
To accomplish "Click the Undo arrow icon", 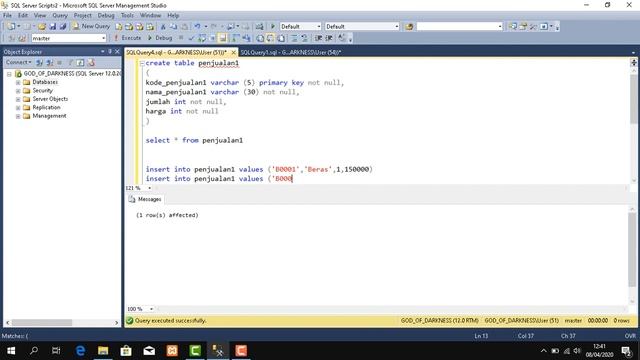I will [197, 27].
